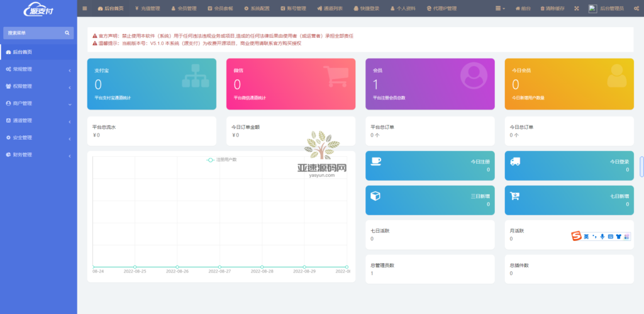The image size is (644, 314).
Task: Click the admin avatar image
Action: [x=592, y=8]
